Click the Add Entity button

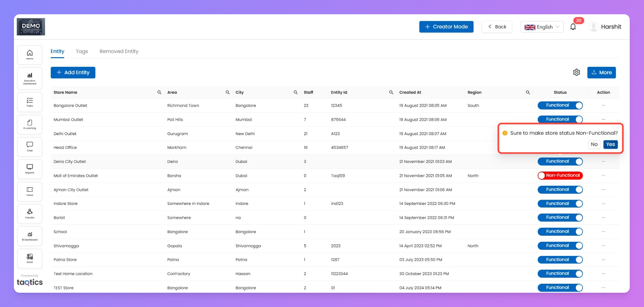tap(73, 72)
